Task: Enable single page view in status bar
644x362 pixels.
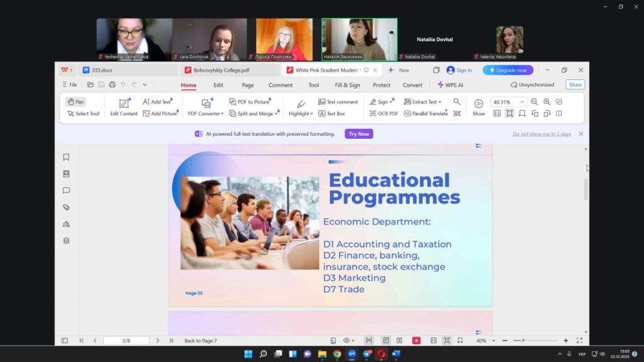Action: coord(386,341)
